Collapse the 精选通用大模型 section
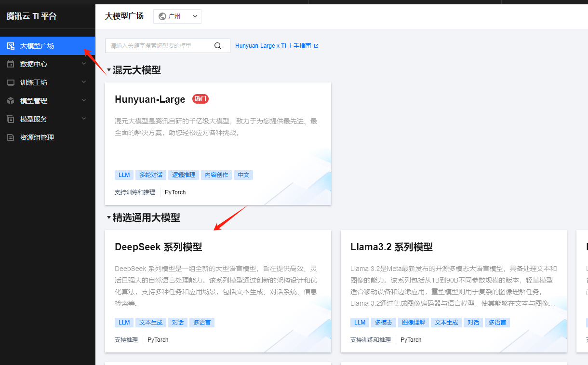588x365 pixels. (108, 217)
